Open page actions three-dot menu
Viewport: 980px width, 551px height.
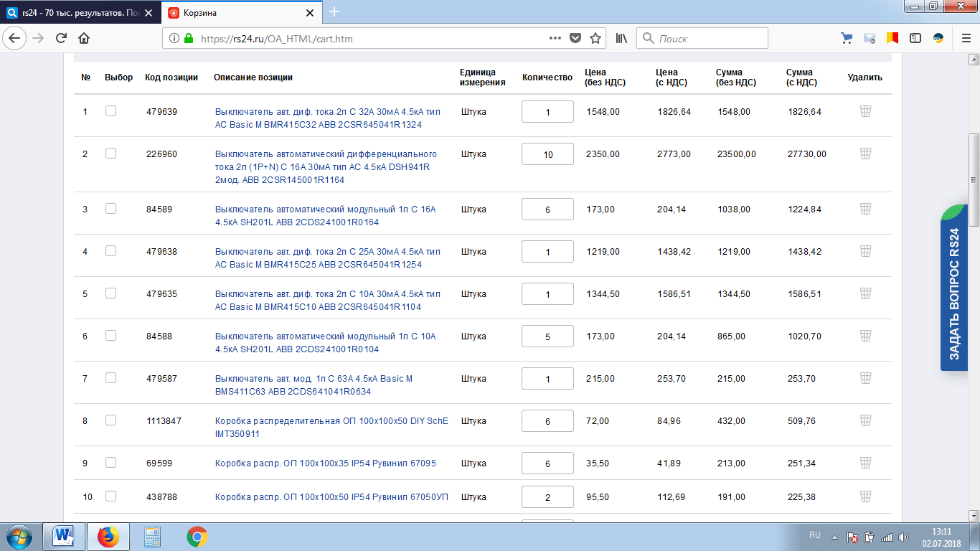click(555, 39)
